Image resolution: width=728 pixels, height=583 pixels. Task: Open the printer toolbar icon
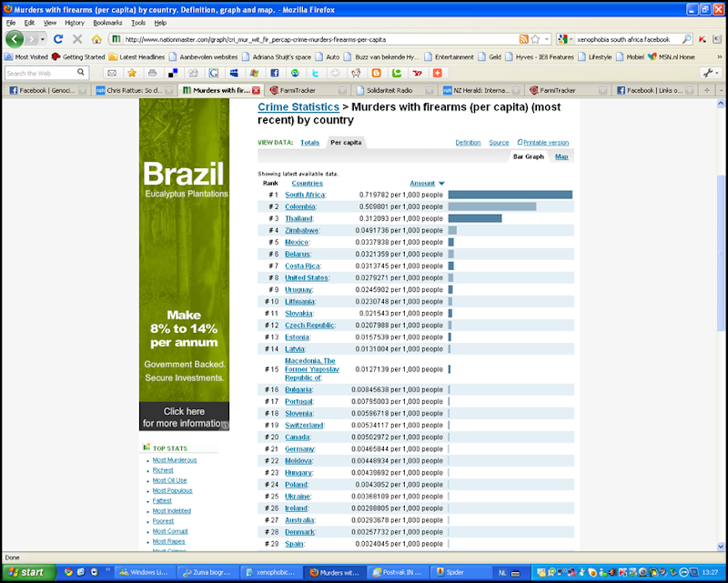pyautogui.click(x=152, y=73)
